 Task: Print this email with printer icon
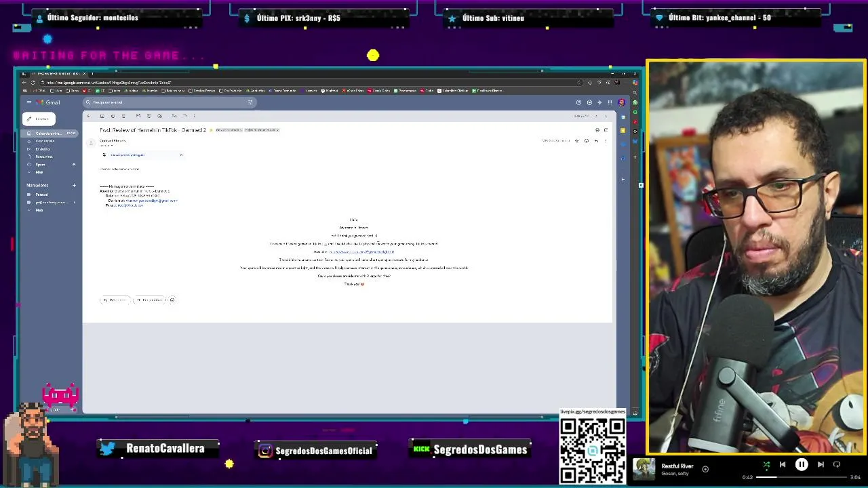click(597, 130)
